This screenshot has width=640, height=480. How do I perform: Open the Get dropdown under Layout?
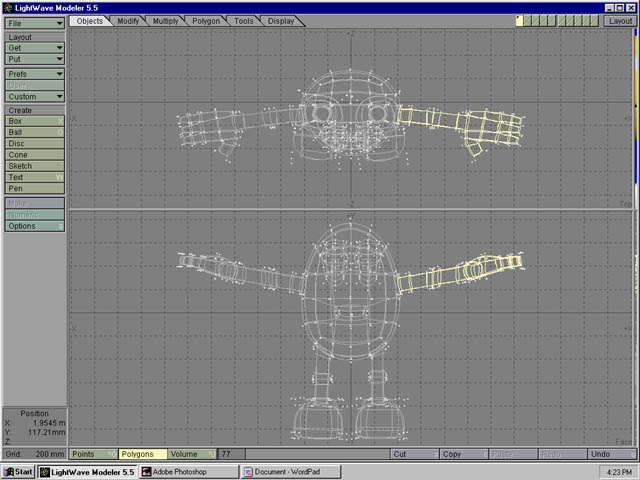pyautogui.click(x=35, y=48)
